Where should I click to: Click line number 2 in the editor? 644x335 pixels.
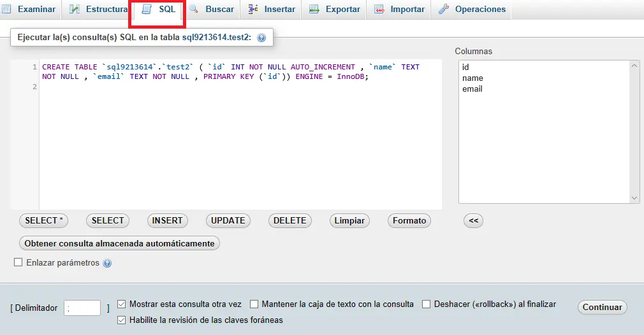point(34,87)
